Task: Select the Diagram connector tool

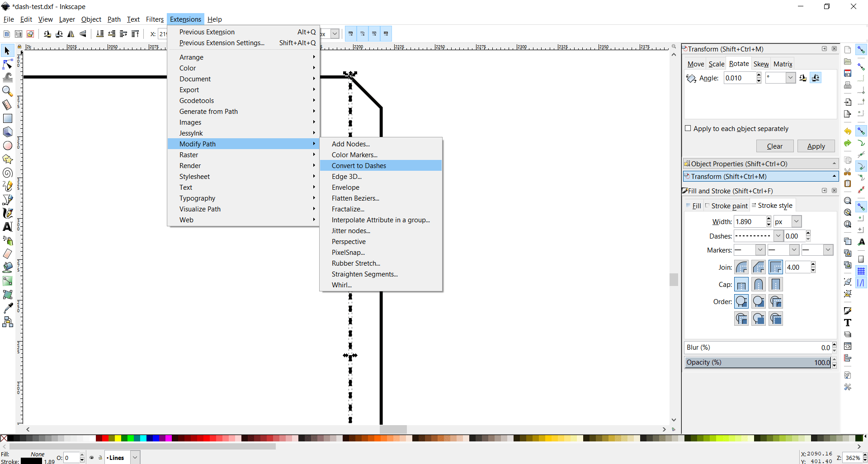Action: coord(8,322)
